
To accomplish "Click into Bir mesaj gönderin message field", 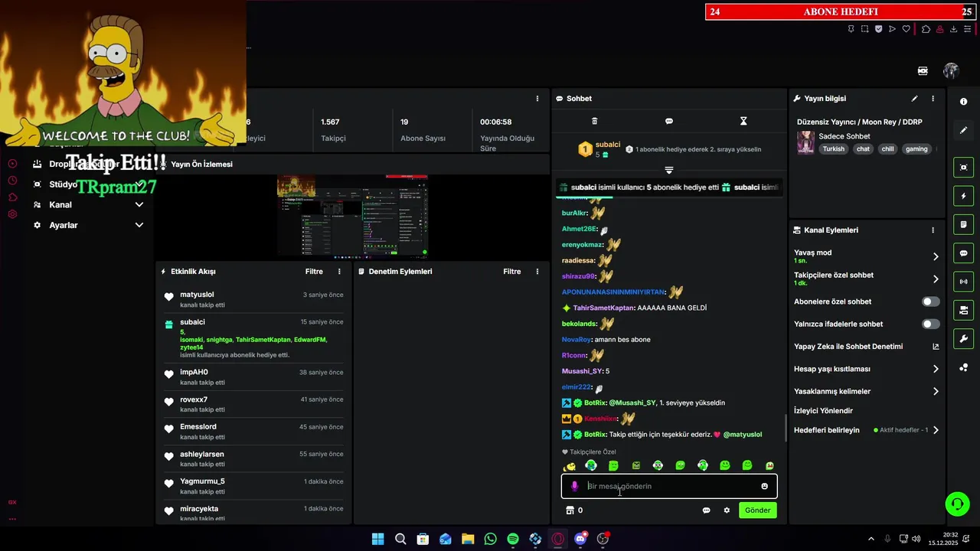I will pyautogui.click(x=669, y=486).
